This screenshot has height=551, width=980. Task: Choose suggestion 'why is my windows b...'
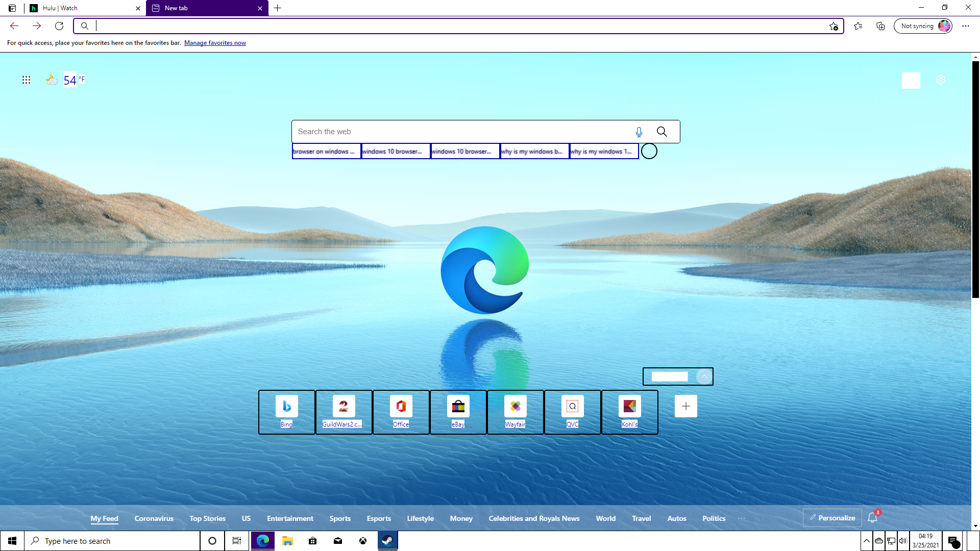click(535, 152)
